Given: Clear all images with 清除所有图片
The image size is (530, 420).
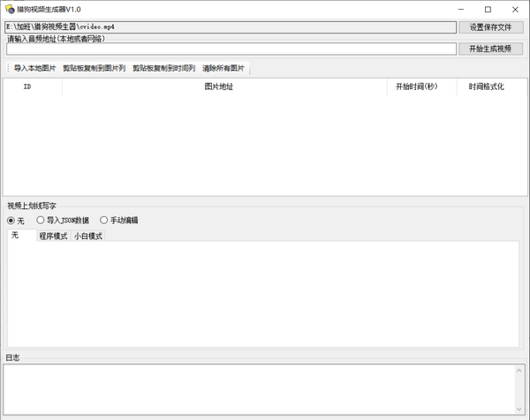Looking at the screenshot, I should pos(223,68).
